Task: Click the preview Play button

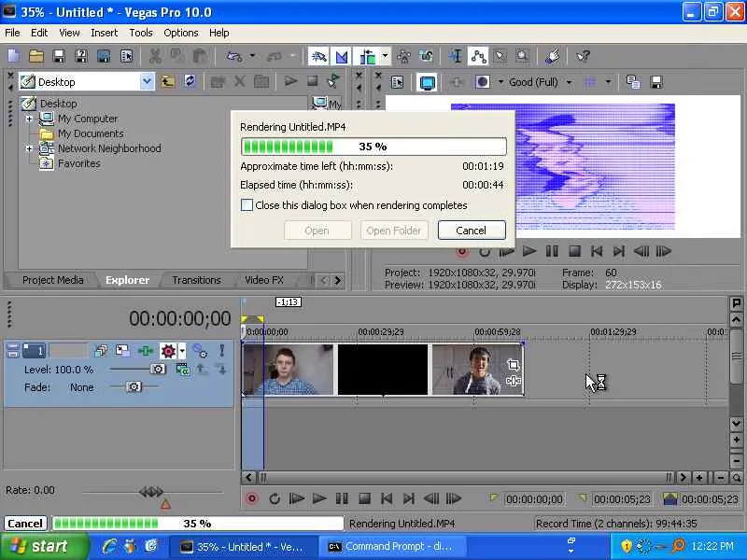Action: 529,251
